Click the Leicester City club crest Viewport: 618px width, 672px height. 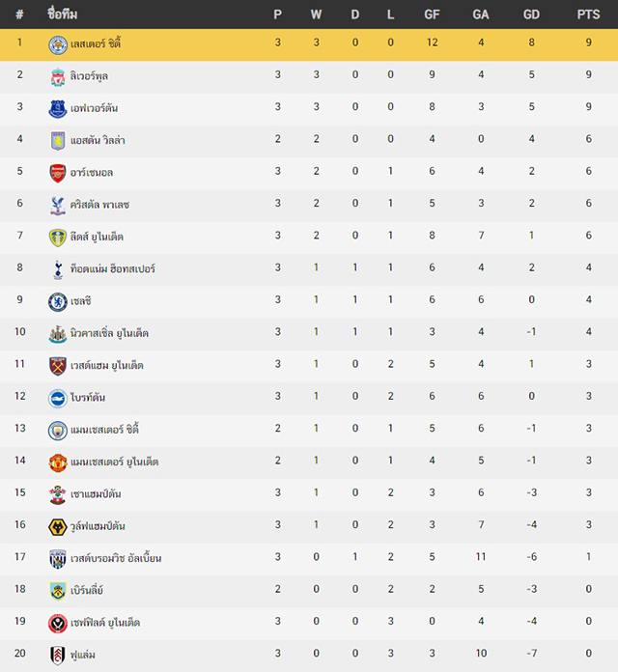[x=57, y=44]
